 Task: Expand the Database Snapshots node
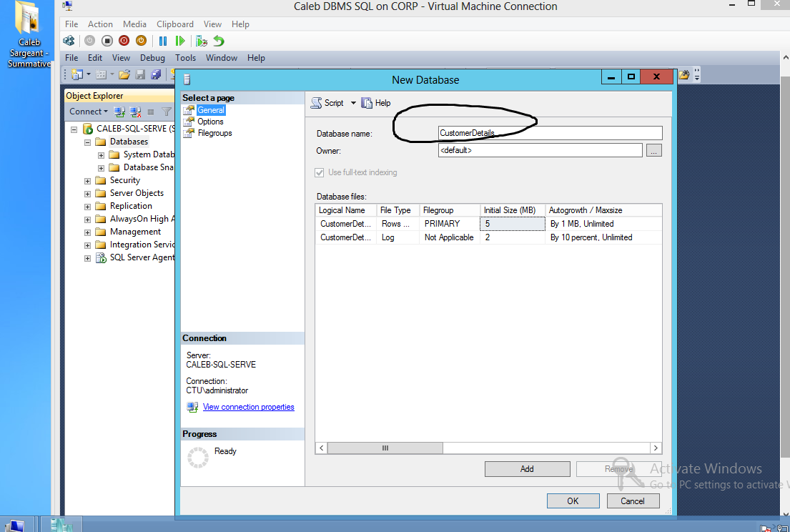101,168
